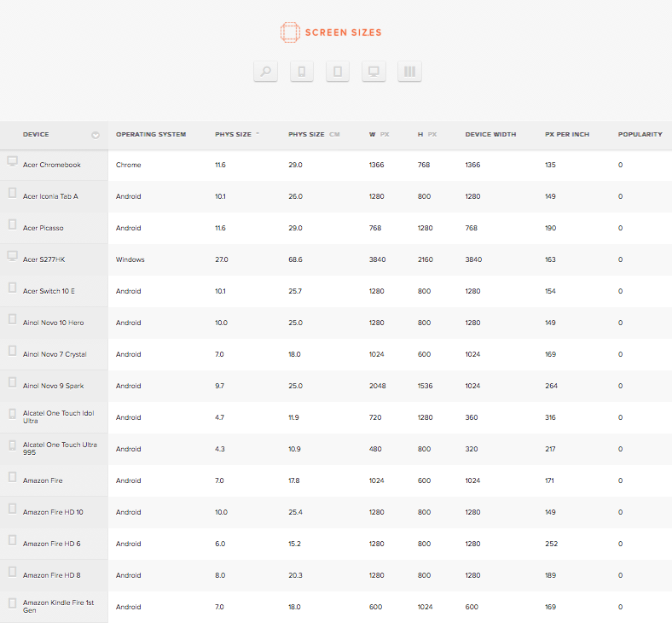Sort by Popularity column
The width and height of the screenshot is (672, 623).
click(x=640, y=135)
